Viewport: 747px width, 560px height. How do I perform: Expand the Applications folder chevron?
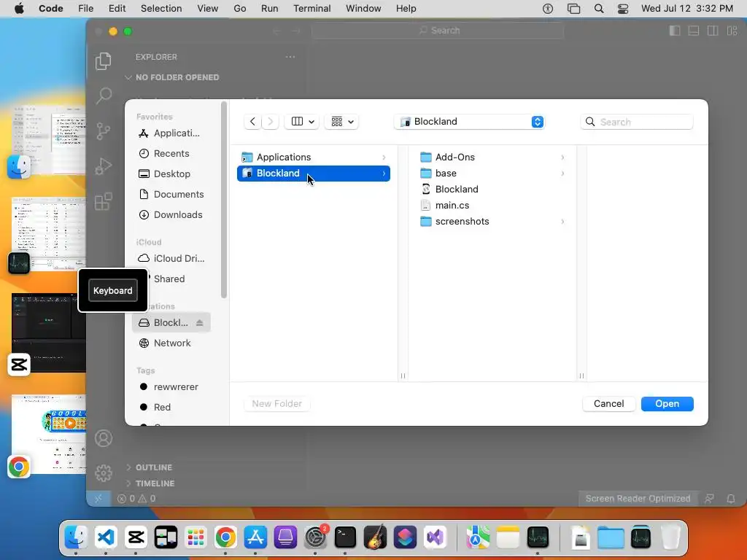coord(384,157)
